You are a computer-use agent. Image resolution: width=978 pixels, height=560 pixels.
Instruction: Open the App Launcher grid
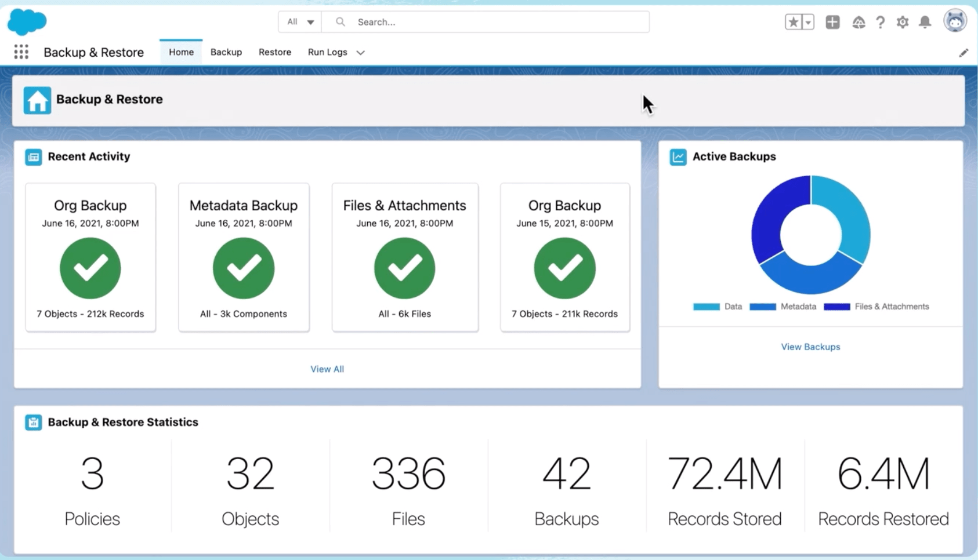point(21,52)
